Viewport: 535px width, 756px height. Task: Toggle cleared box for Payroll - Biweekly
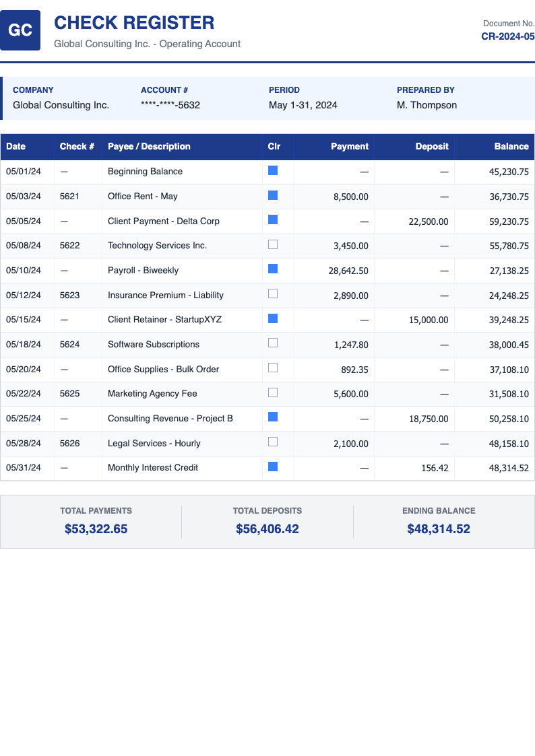(x=273, y=269)
